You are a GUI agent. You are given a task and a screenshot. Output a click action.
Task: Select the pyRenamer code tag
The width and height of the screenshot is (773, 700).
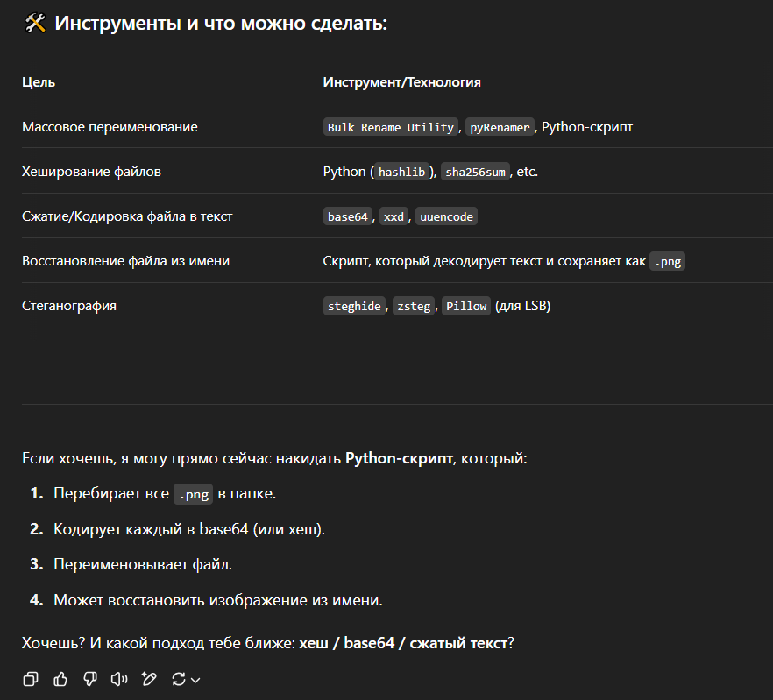click(x=500, y=127)
